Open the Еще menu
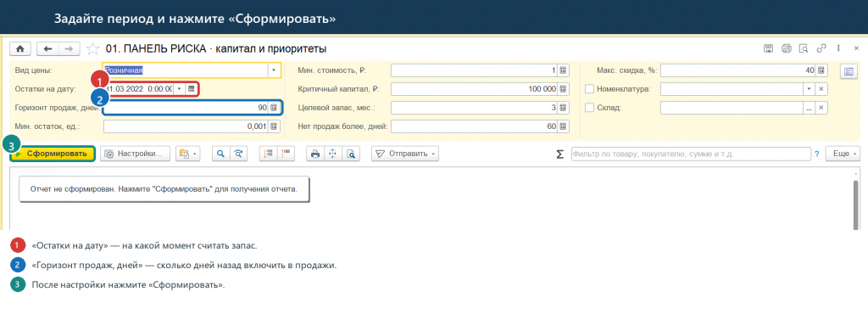The width and height of the screenshot is (868, 314). tap(843, 154)
